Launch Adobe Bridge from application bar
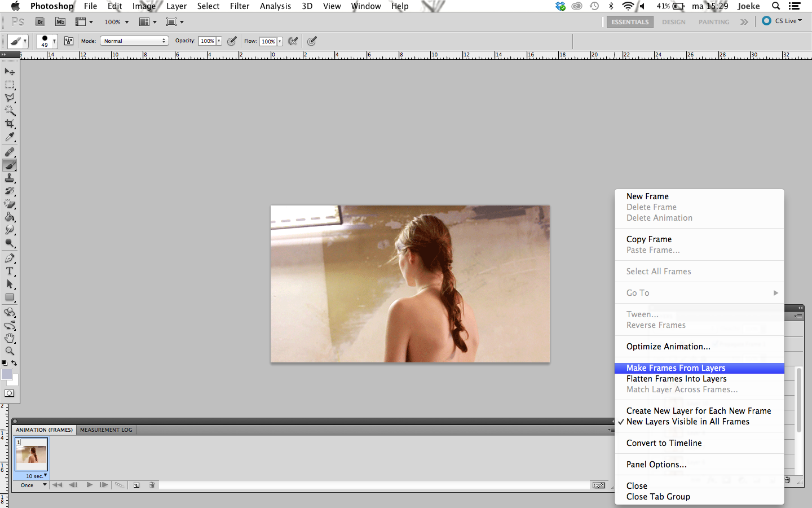812x508 pixels. click(40, 22)
